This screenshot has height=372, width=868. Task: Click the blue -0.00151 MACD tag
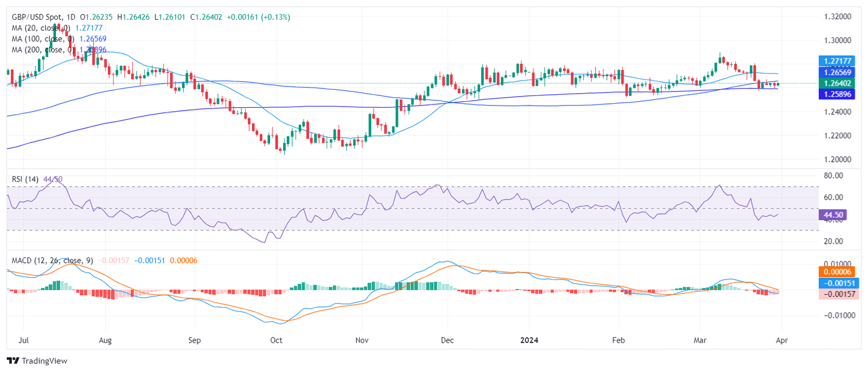tap(839, 283)
